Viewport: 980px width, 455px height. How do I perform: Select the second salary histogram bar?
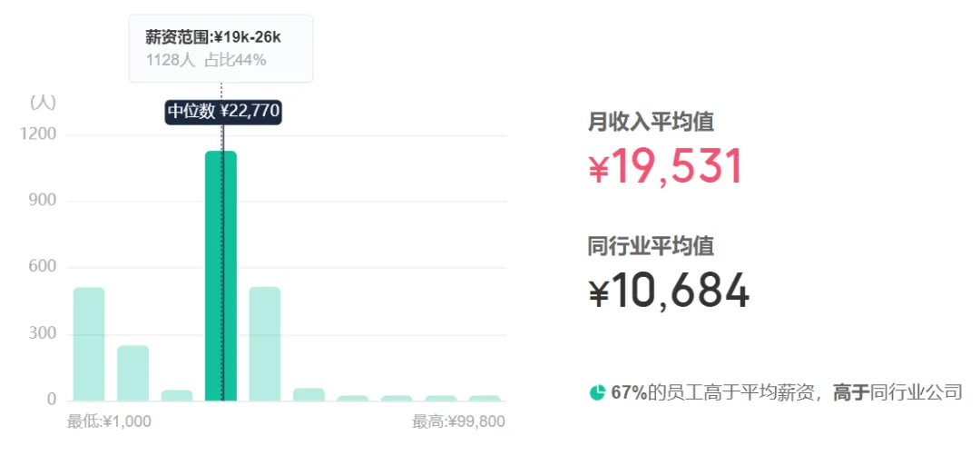pos(132,372)
